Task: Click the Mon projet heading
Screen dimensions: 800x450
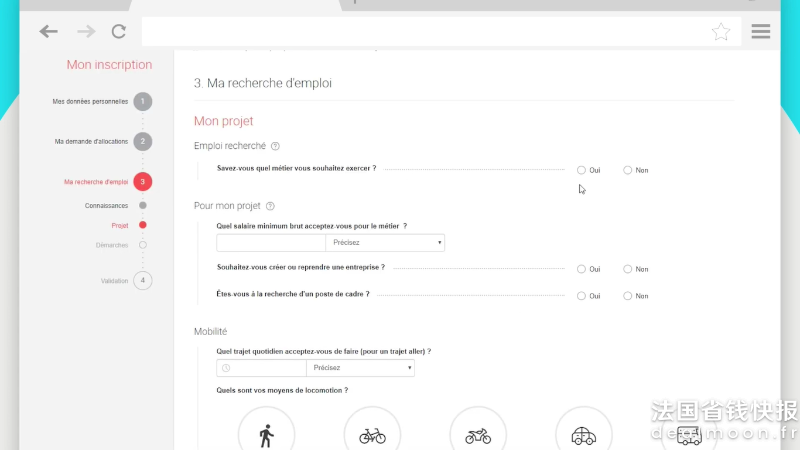Action: point(223,121)
